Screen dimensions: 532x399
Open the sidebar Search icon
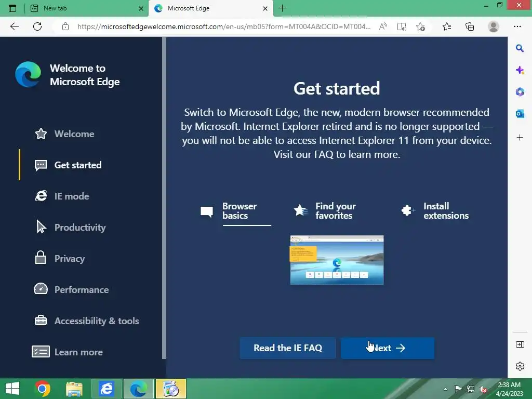[x=520, y=48]
